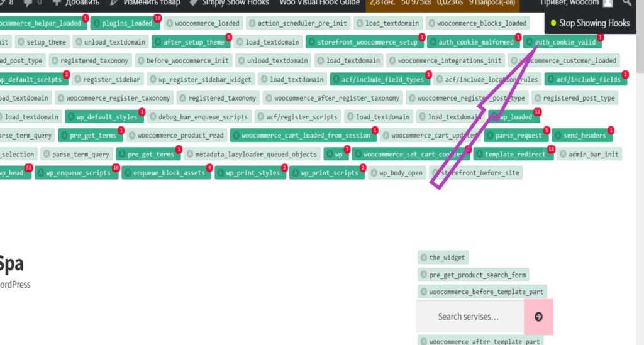Viewport: 644px width, 345px height.
Task: Toggle Stop Showing Hooks off
Action: coord(589,23)
